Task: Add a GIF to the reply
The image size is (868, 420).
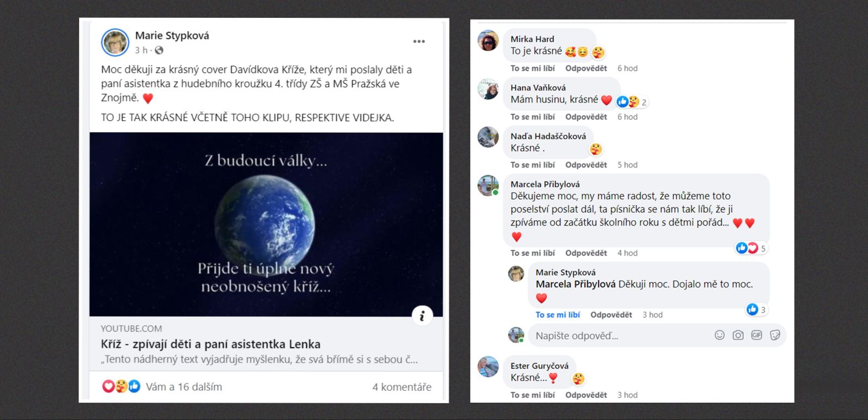Action: coord(756,335)
